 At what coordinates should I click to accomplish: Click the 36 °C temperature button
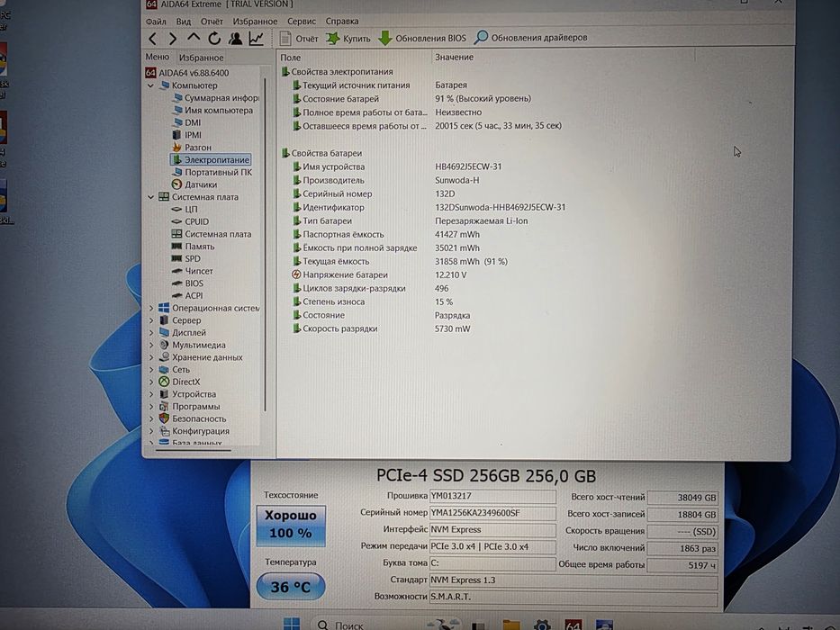(x=291, y=587)
